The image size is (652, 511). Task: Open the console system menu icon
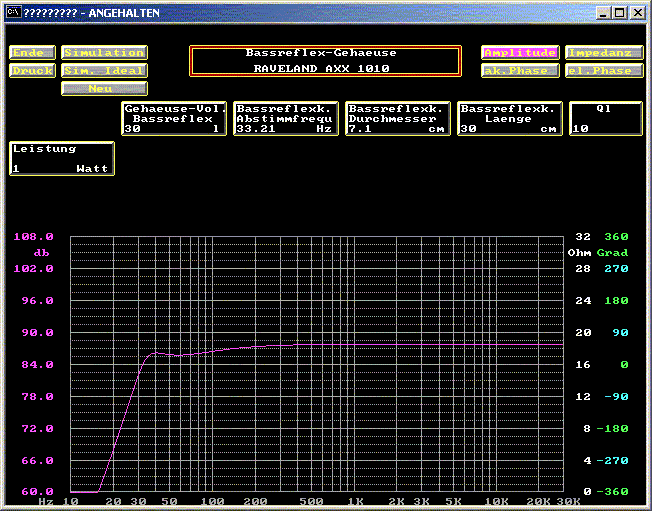tap(12, 12)
